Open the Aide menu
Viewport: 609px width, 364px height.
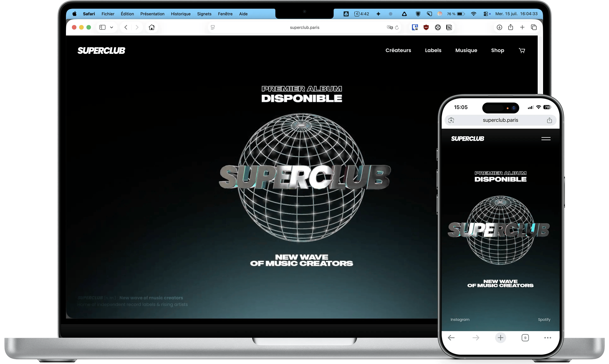point(243,14)
